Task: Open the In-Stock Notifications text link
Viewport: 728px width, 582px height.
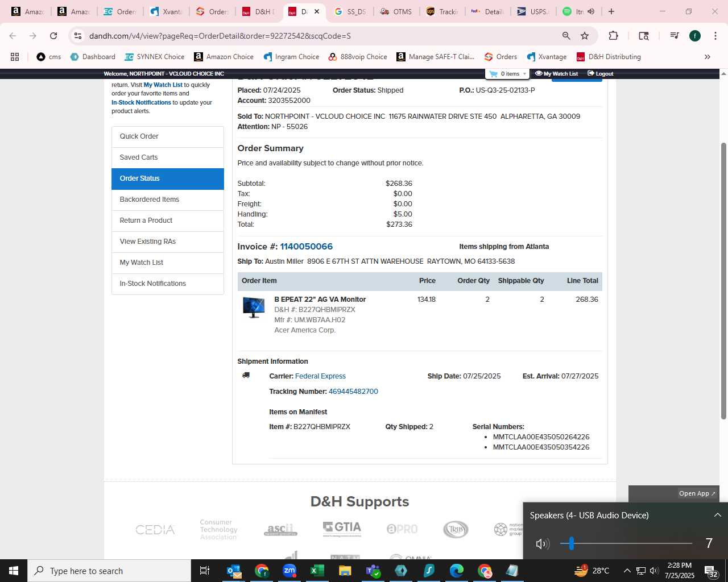Action: point(141,103)
